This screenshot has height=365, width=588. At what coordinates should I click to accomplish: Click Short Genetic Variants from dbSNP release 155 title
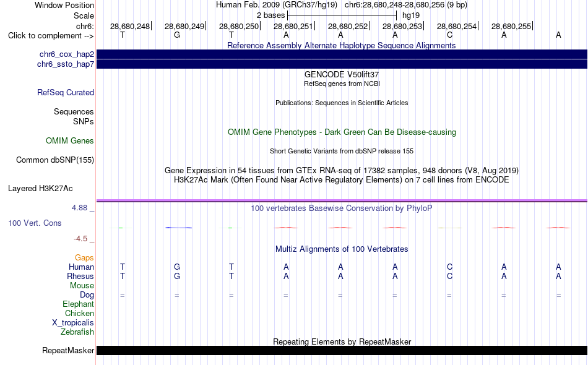(x=342, y=151)
